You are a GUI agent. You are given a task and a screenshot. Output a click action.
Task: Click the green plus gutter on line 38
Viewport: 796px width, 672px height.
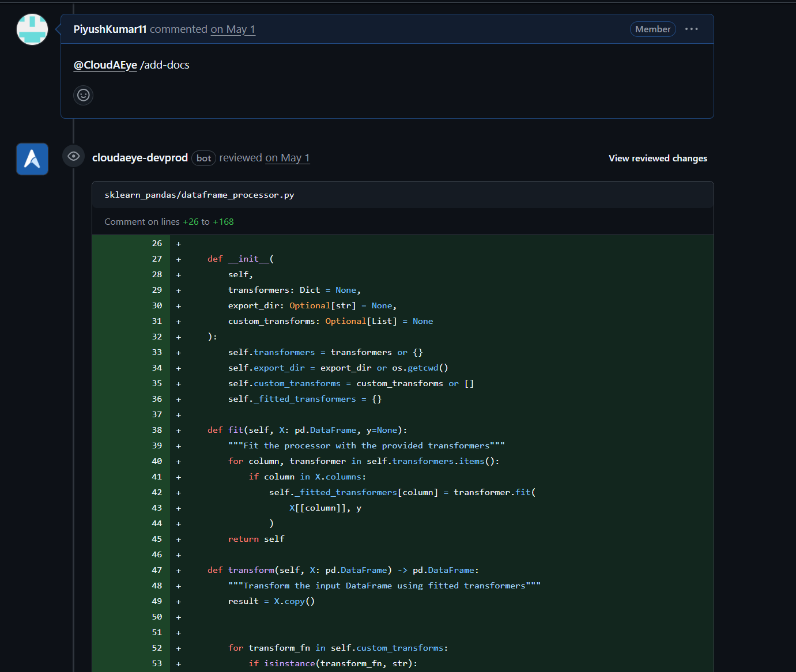[178, 429]
